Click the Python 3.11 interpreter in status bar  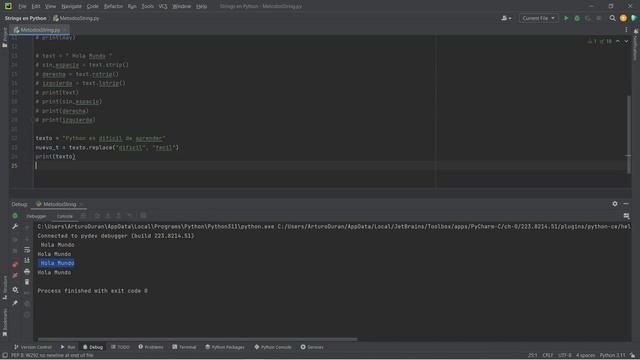(x=612, y=355)
